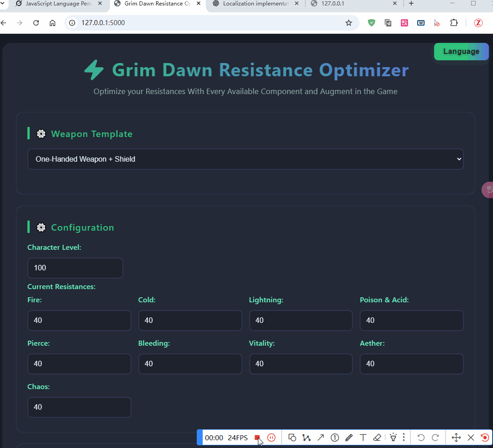Screen dimensions: 493x448
Task: Navigate forward in browser history
Action: pos(20,23)
